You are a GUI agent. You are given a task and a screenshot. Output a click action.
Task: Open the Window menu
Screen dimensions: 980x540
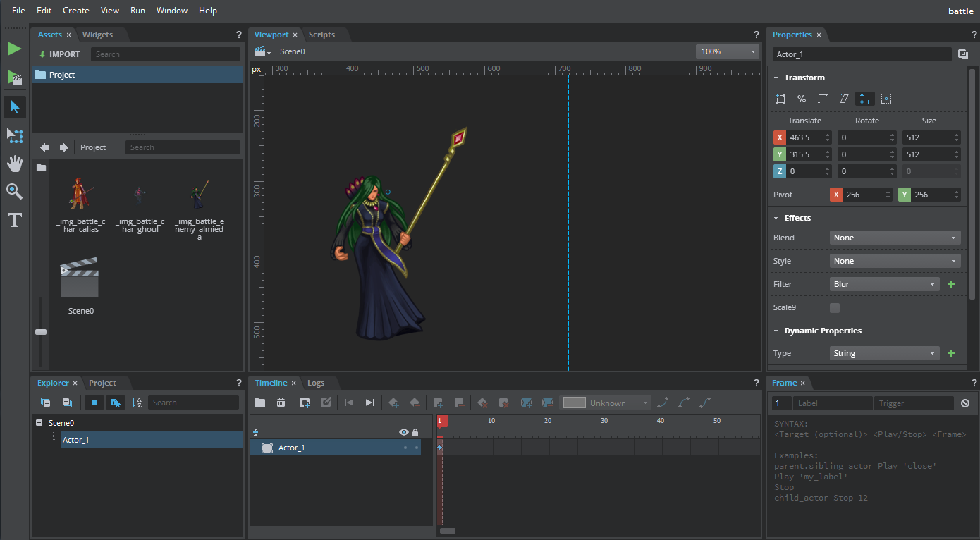[171, 11]
